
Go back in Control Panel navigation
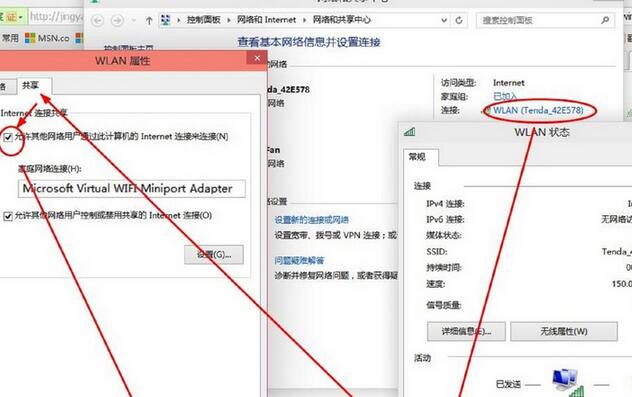97,20
